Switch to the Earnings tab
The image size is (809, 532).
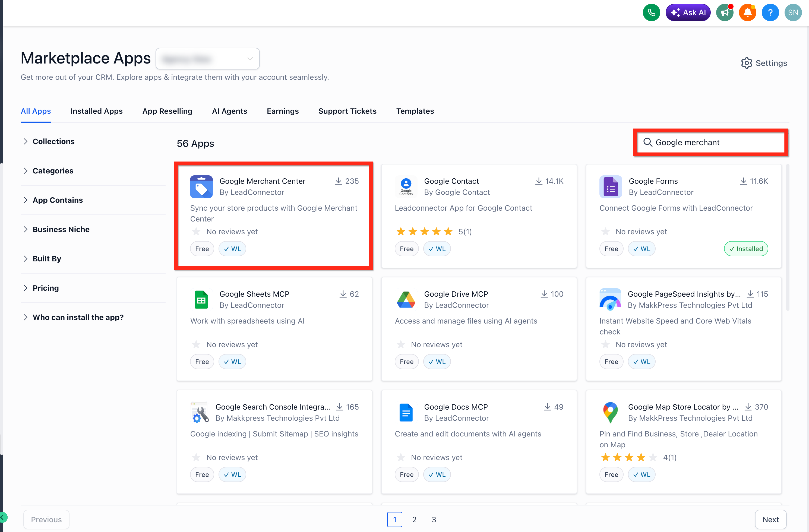tap(282, 111)
